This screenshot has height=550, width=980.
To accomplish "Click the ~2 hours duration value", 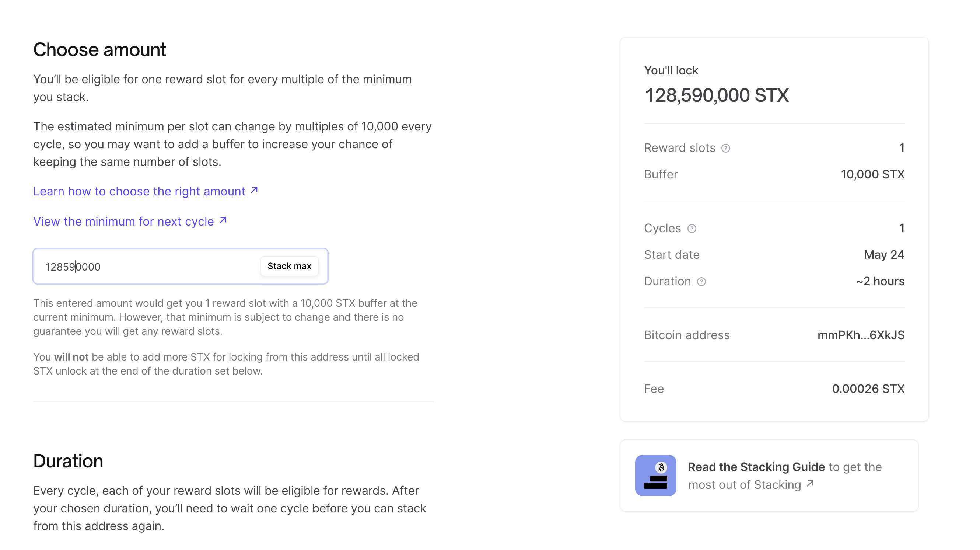I will pyautogui.click(x=880, y=281).
